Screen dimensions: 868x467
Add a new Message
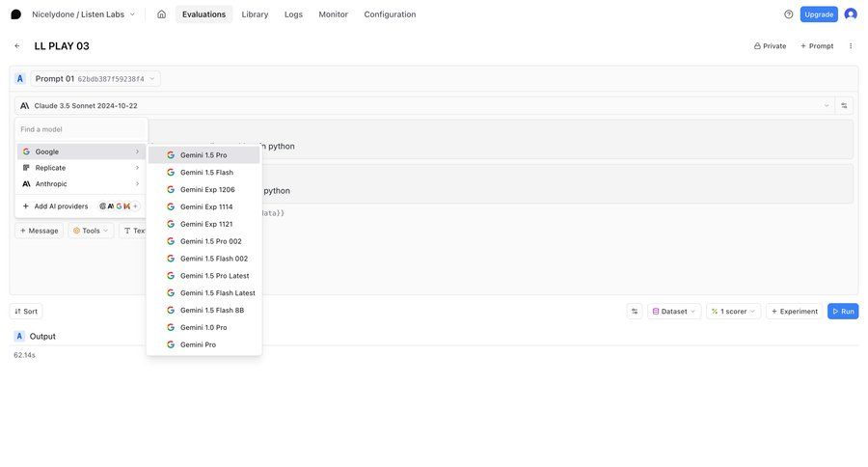(39, 231)
